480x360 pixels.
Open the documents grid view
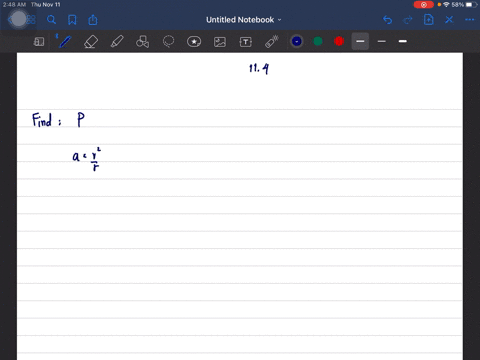(x=31, y=20)
